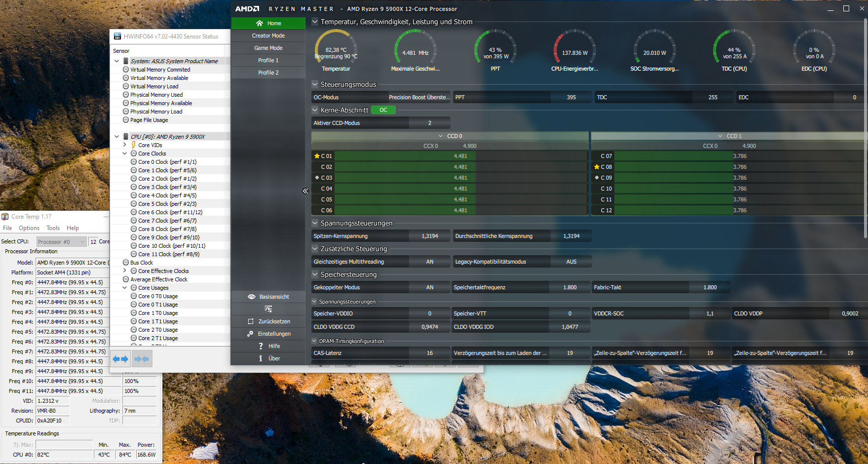Switch to Creator Mode in Ryzen Master

point(268,36)
